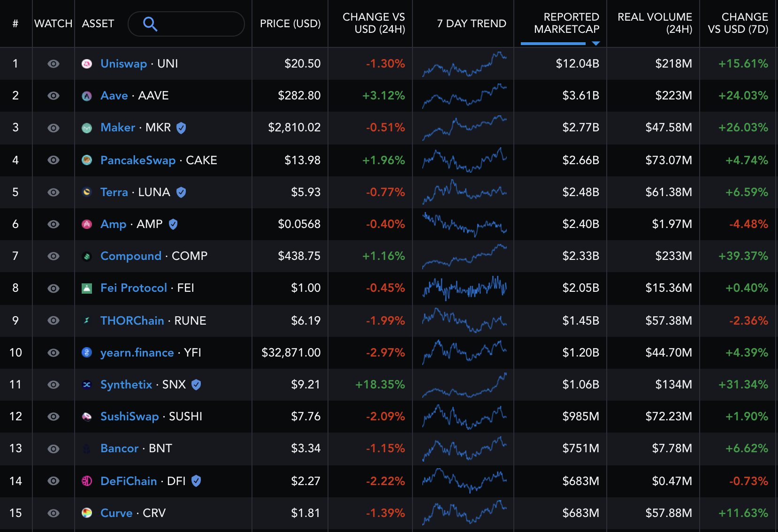Click the Fei Protocol logo icon
The height and width of the screenshot is (532, 778).
point(87,288)
